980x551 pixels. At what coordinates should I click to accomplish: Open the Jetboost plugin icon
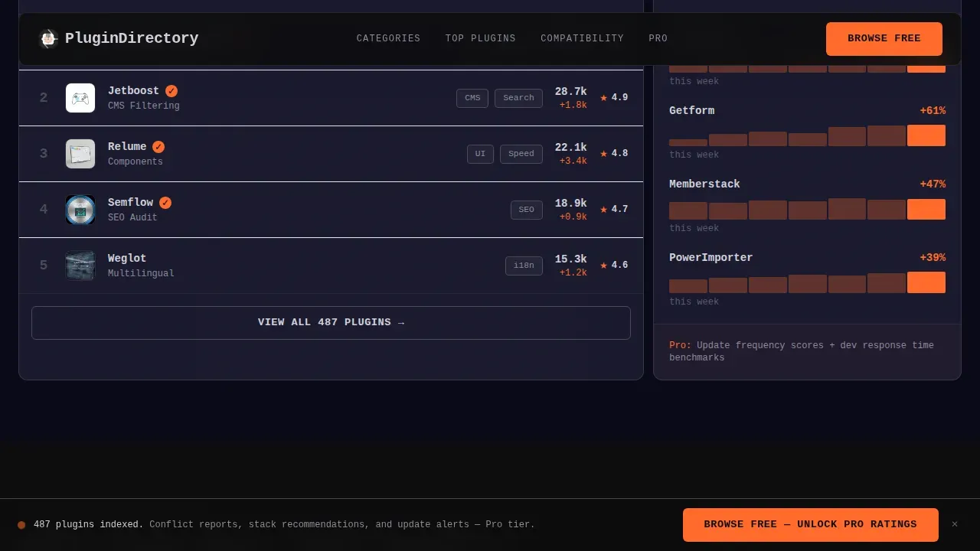pyautogui.click(x=80, y=98)
